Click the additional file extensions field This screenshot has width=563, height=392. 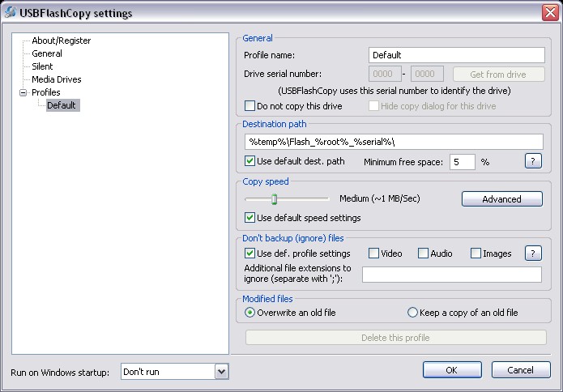(452, 275)
